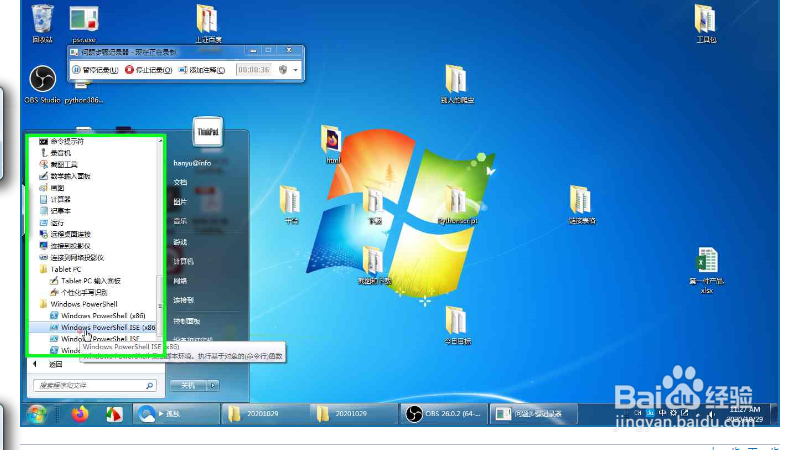Click 添加注释 in Steps Recorder

pos(202,70)
